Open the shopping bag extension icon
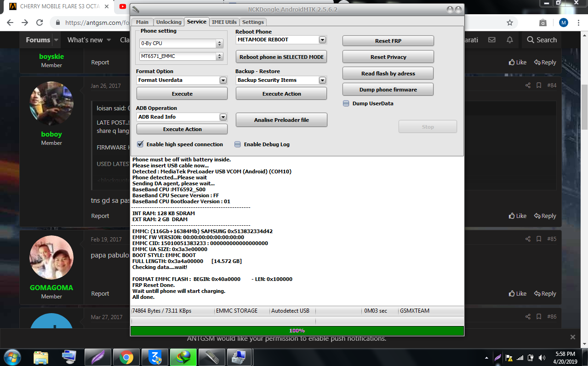The image size is (588, 366). pos(543,23)
